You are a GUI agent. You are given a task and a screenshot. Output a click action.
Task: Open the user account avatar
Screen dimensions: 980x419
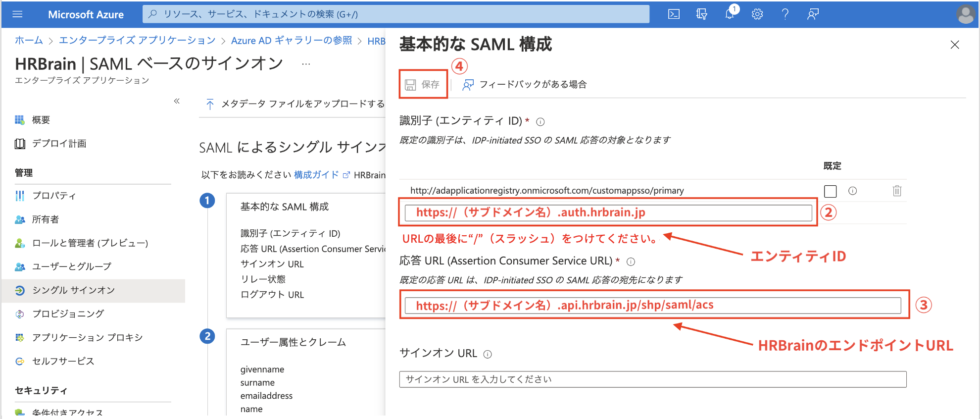point(966,14)
